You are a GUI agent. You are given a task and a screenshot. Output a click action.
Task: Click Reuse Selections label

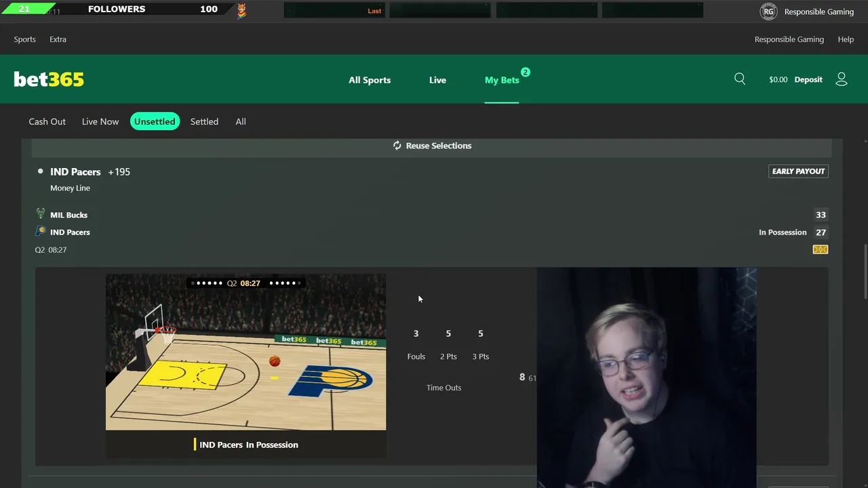pyautogui.click(x=439, y=146)
